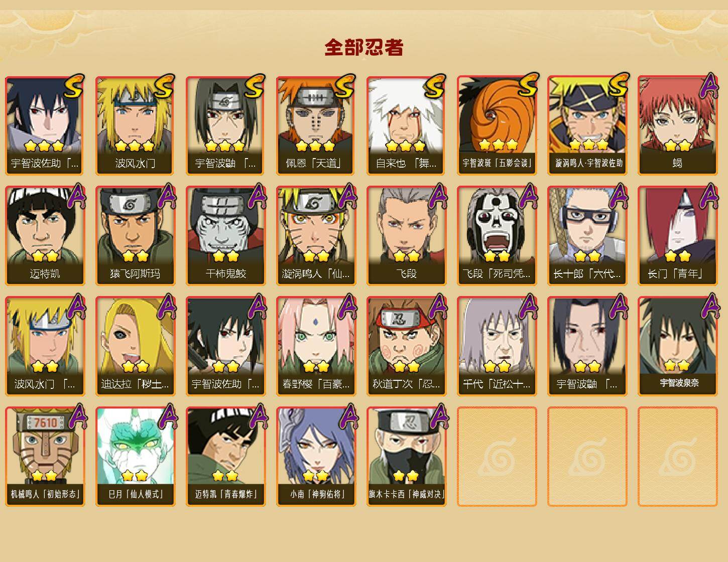Choose the 小南「神驹佑将」 card
728x562 pixels.
316,457
